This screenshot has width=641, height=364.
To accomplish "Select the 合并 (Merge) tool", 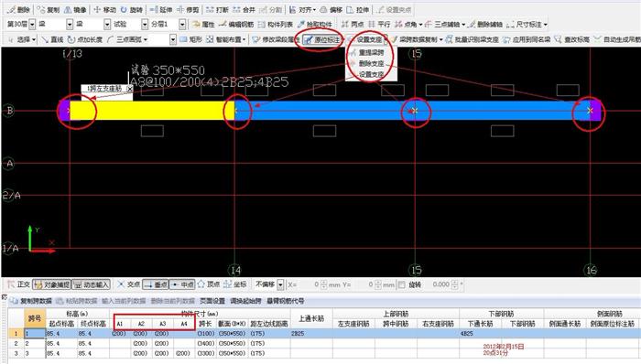I will [x=244, y=9].
